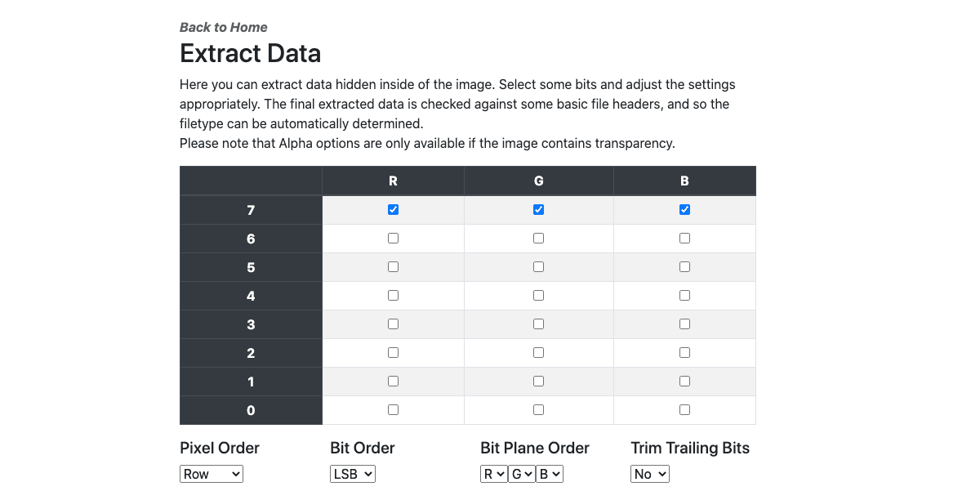Enable the G bit 0 checkbox
980x500 pixels.
click(x=538, y=410)
